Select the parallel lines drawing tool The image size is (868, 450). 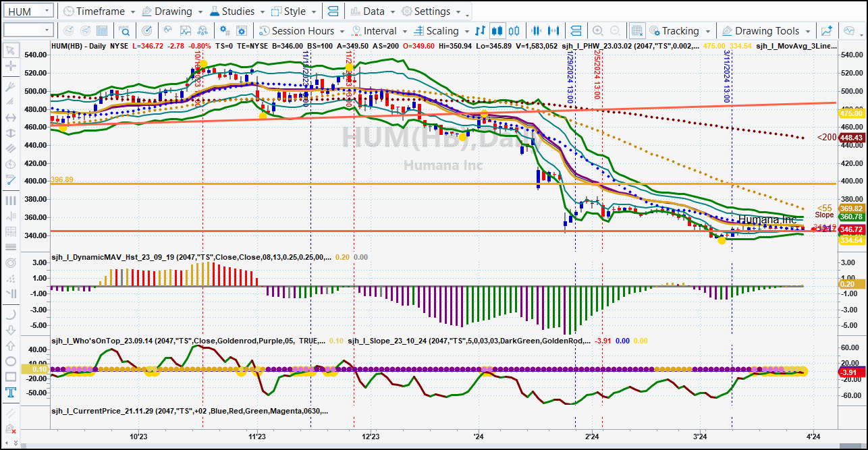tap(10, 149)
